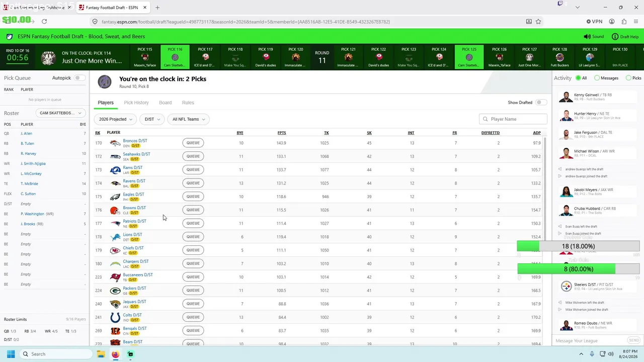
Task: Enable the Show Drafted switch
Action: coord(541,103)
